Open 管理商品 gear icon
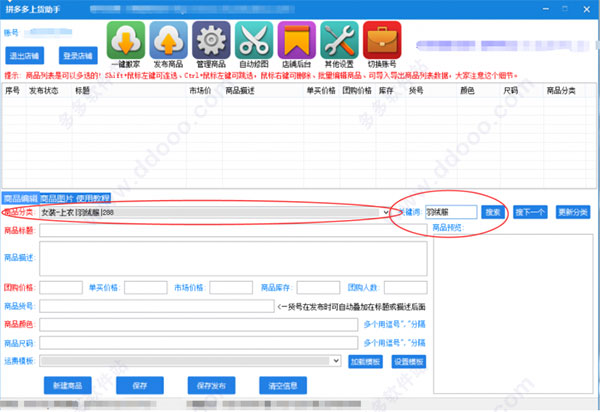 pyautogui.click(x=211, y=40)
